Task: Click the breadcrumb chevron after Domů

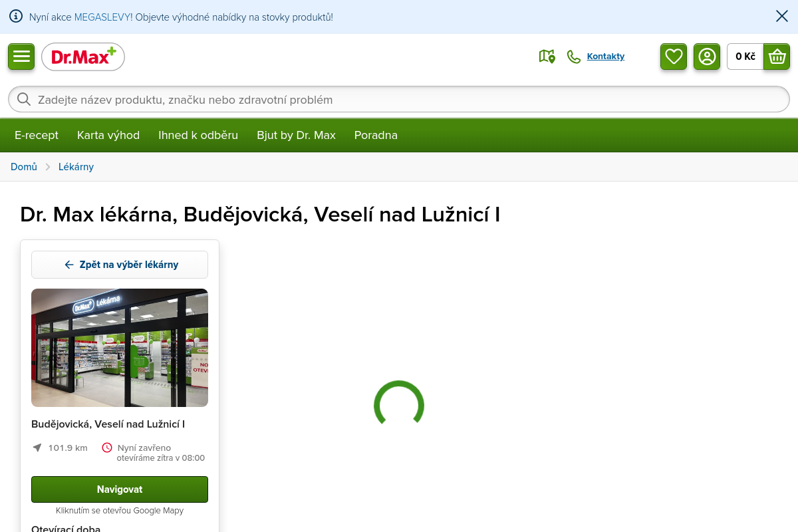Action: point(48,167)
